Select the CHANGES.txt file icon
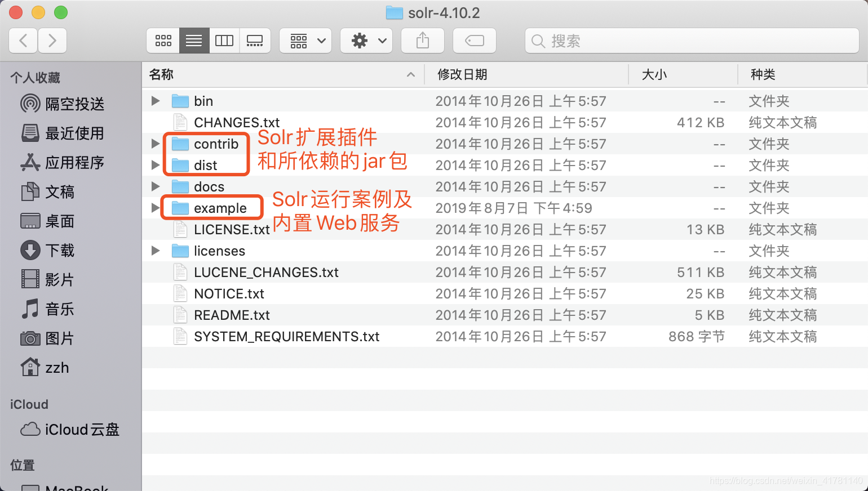This screenshot has width=868, height=491. (180, 122)
